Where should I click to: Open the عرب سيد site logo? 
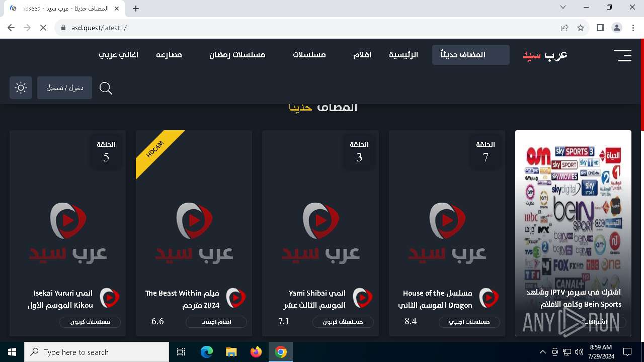545,55
